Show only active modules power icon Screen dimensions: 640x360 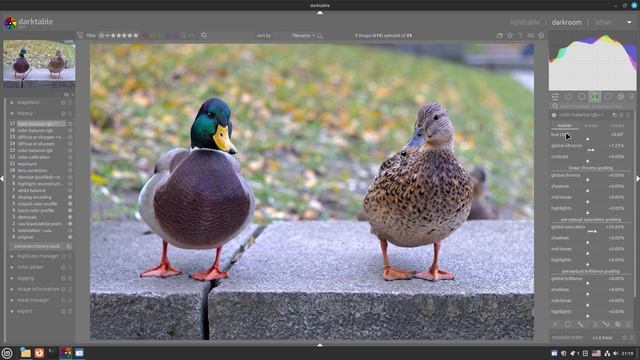click(x=569, y=97)
